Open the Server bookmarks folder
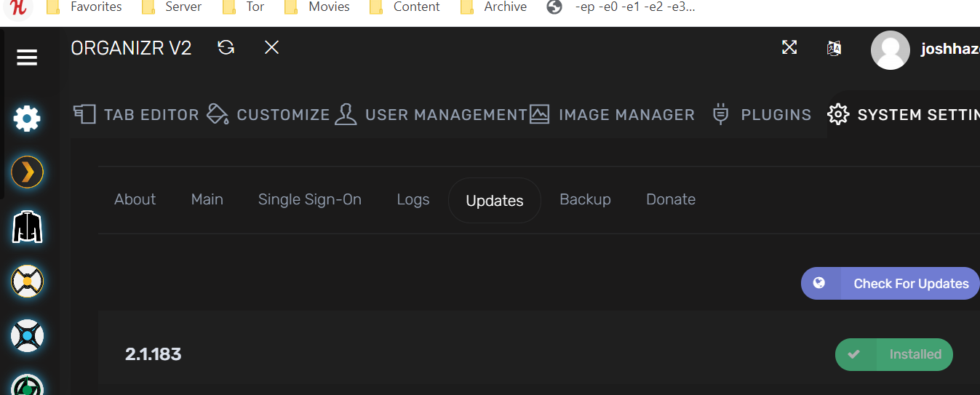Screen dimensions: 980x395 point(171,7)
